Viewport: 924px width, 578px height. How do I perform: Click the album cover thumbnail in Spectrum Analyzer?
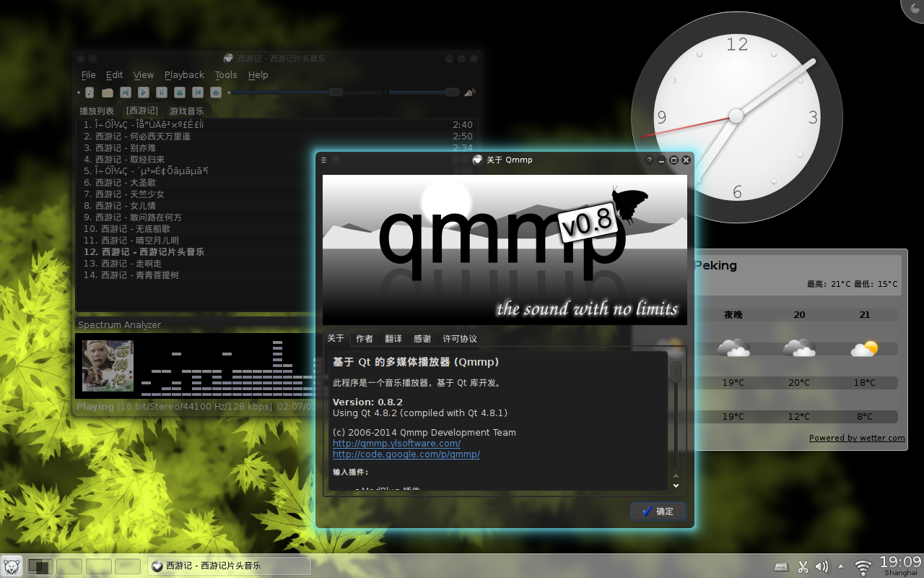[x=108, y=366]
